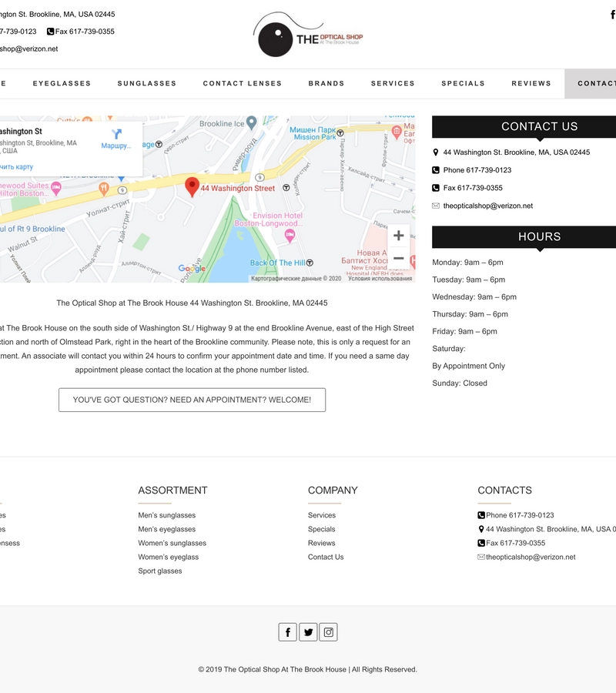Screen dimensions: 616x693
Task: Select the Reviews menu item
Action: (531, 83)
